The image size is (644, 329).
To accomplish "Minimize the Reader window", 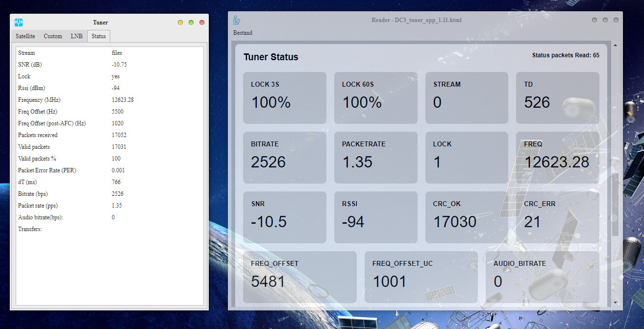I will click(x=594, y=20).
